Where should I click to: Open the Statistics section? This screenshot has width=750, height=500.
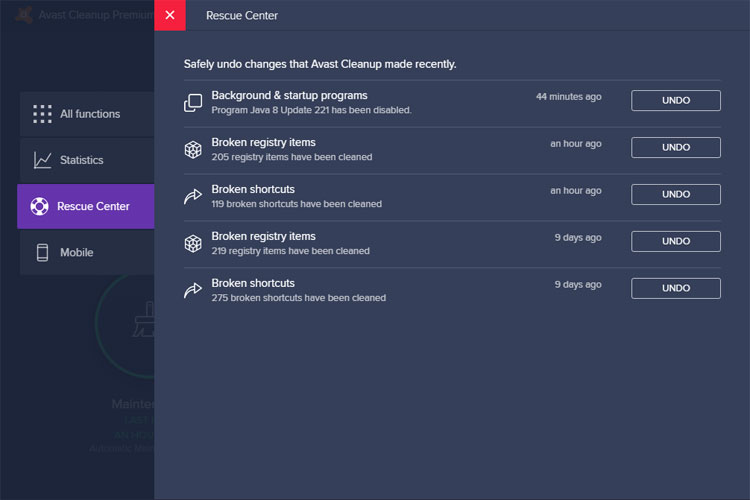[x=87, y=160]
